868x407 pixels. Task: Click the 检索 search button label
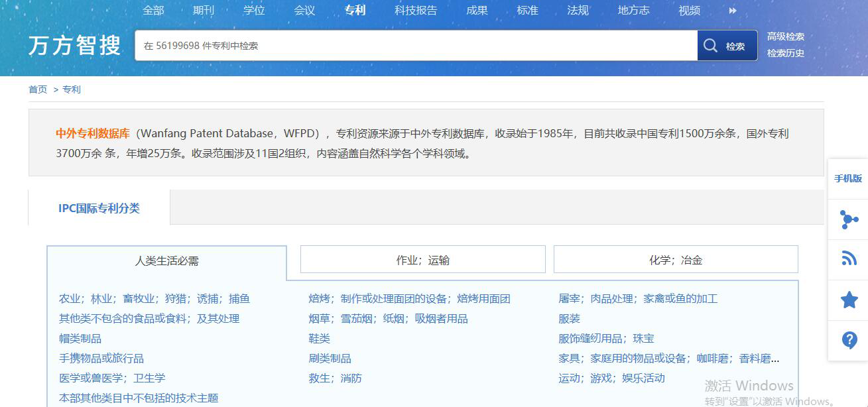pos(735,46)
